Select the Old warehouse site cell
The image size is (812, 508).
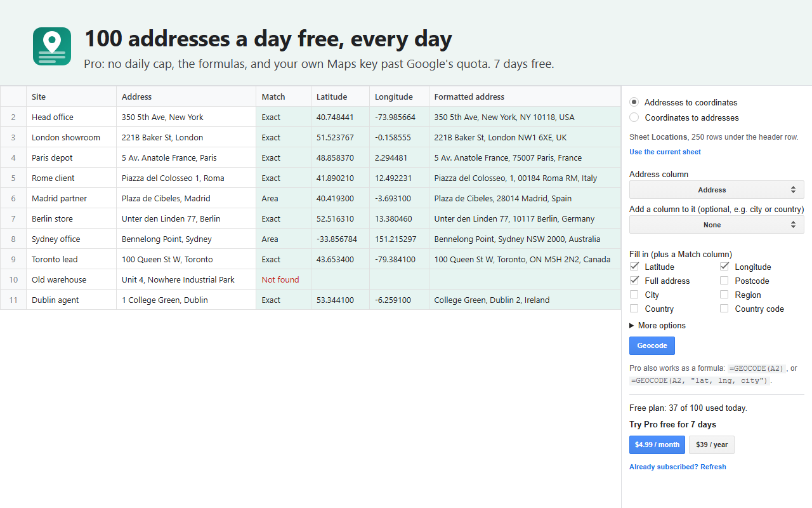pos(71,279)
